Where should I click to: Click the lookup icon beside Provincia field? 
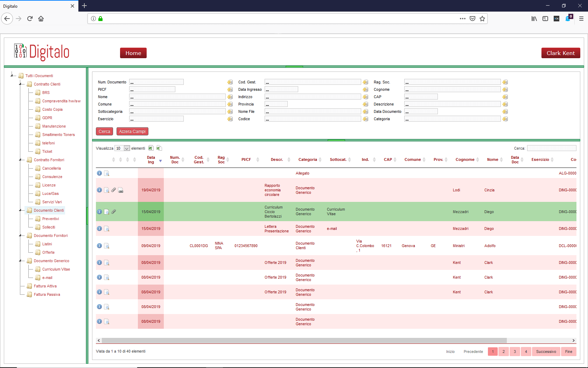365,104
